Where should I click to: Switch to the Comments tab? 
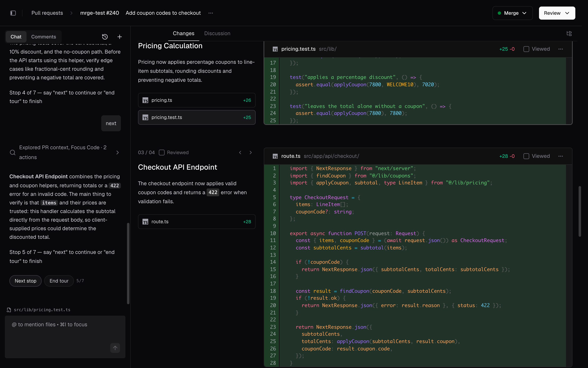[43, 37]
